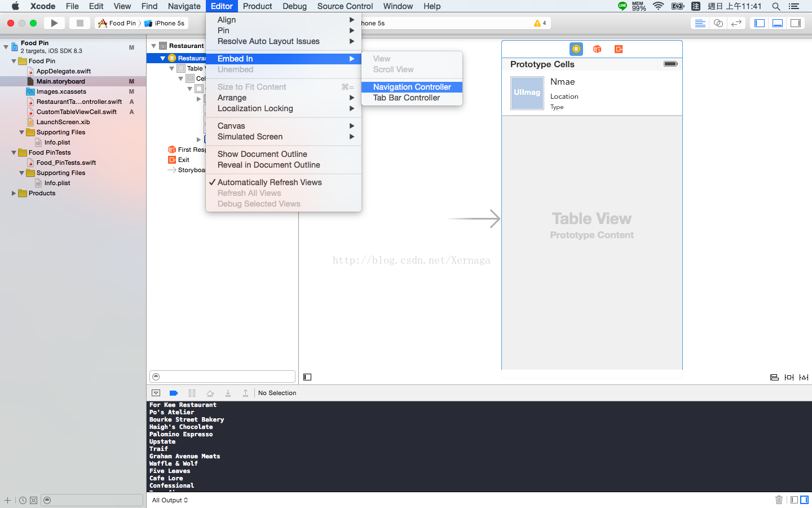
Task: Show the console pane
Action: pos(804,500)
